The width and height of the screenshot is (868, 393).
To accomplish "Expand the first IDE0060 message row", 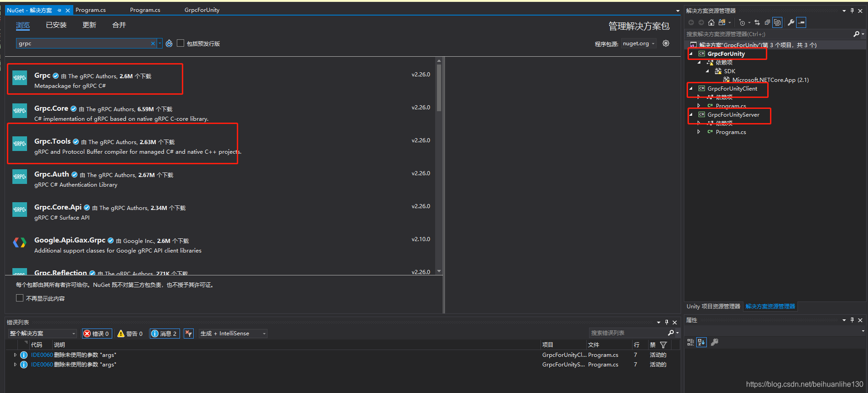I will click(x=15, y=355).
